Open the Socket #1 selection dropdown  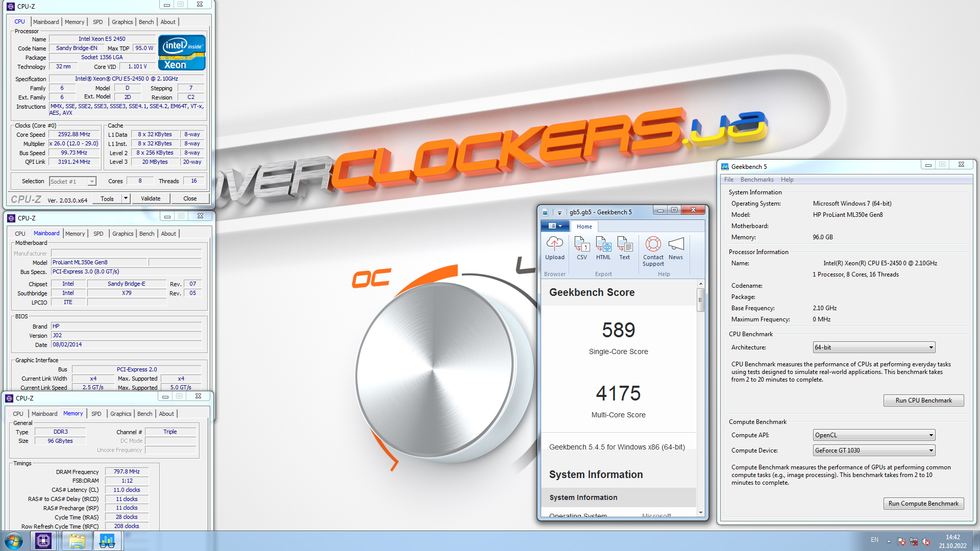click(x=72, y=182)
